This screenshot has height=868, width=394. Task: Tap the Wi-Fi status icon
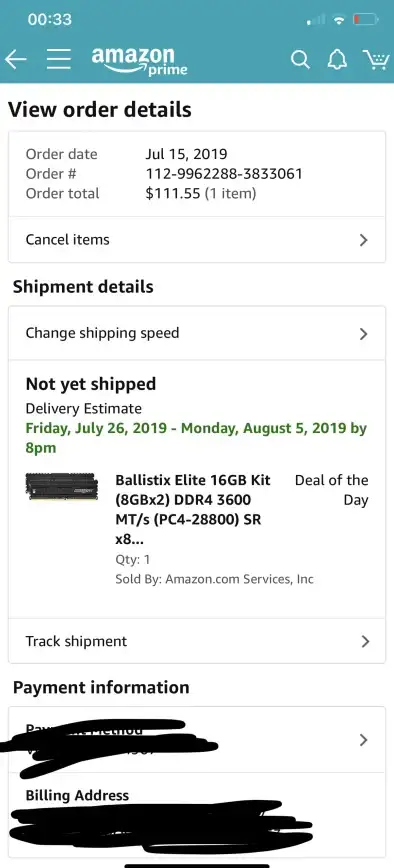(x=339, y=20)
